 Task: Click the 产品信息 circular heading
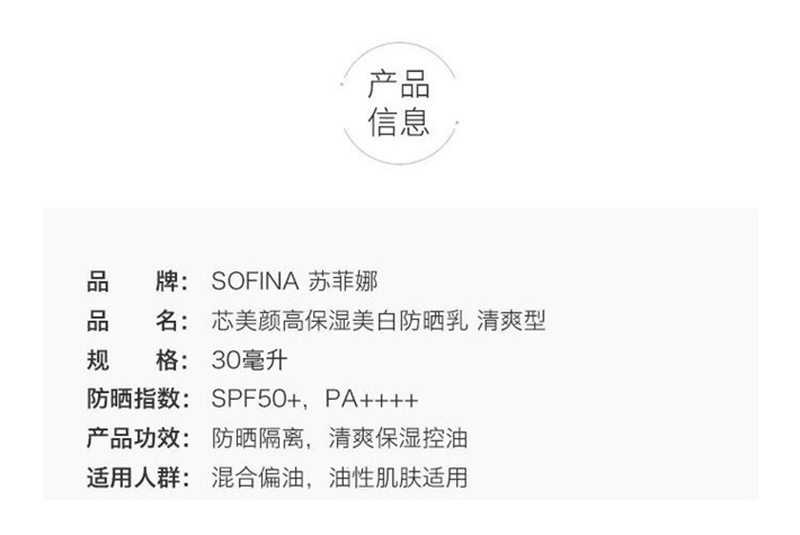pyautogui.click(x=399, y=103)
